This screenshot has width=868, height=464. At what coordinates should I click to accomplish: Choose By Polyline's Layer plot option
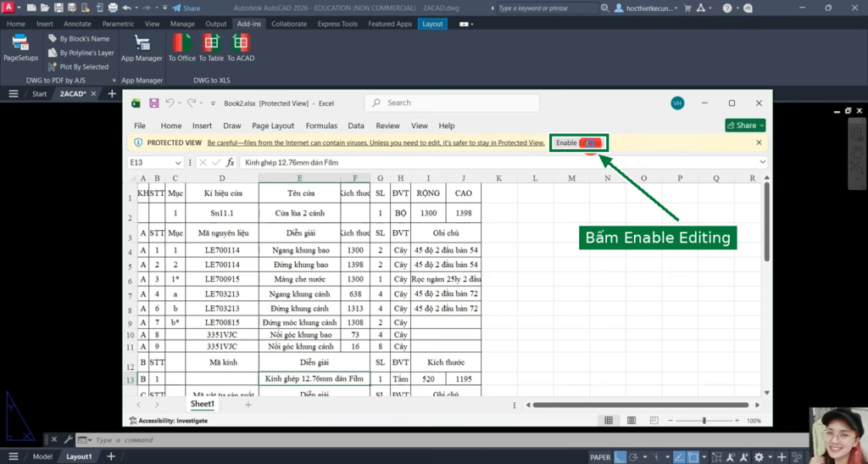[x=81, y=53]
